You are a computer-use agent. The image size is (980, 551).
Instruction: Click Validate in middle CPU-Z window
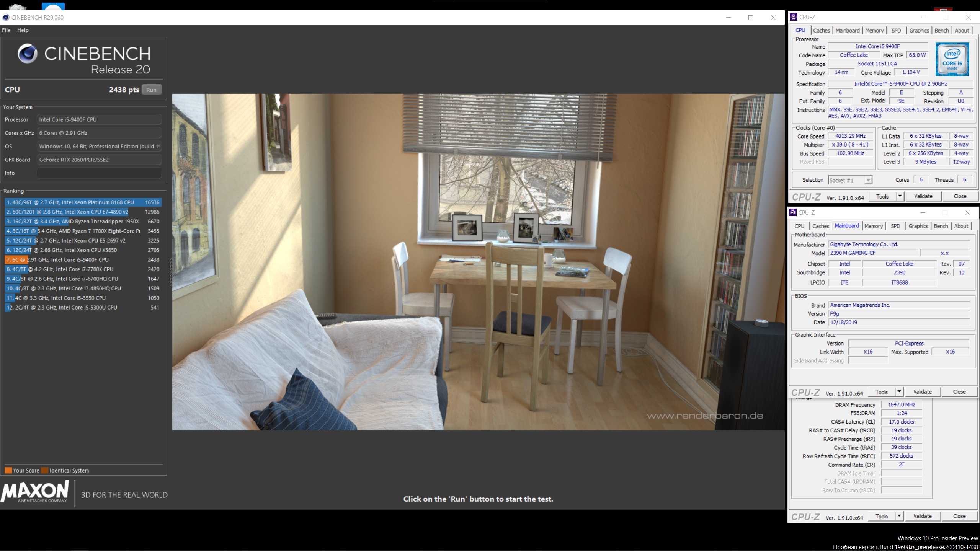(x=923, y=392)
